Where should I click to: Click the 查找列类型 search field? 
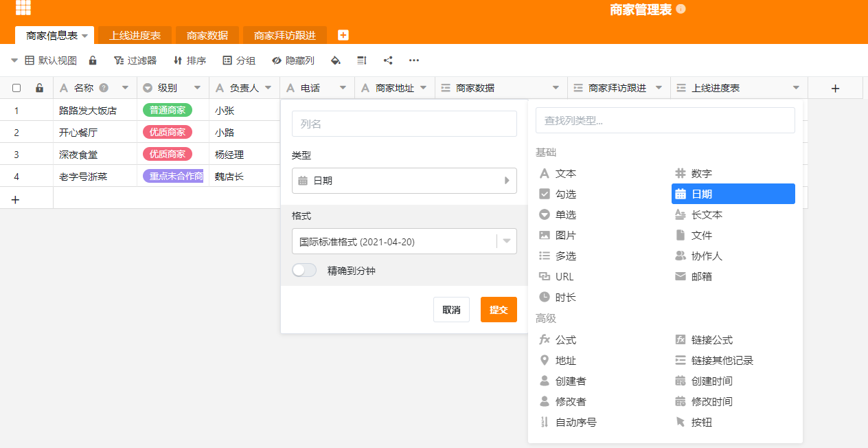665,120
